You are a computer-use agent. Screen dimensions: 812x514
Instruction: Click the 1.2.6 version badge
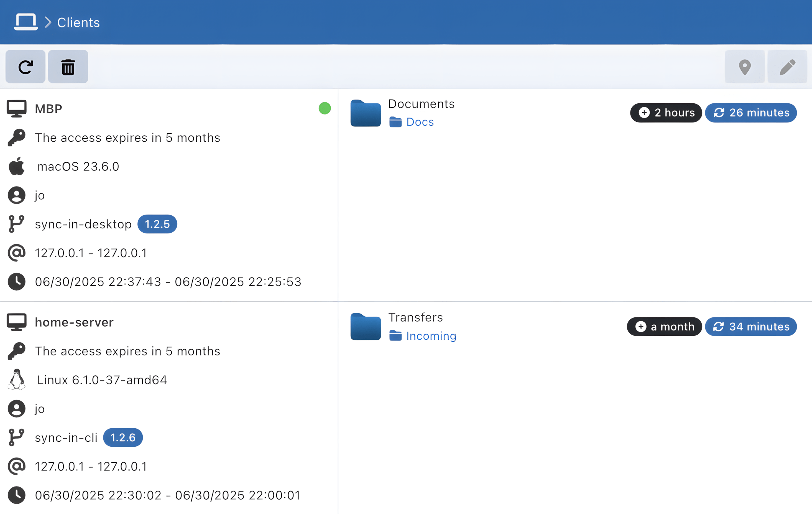point(123,437)
